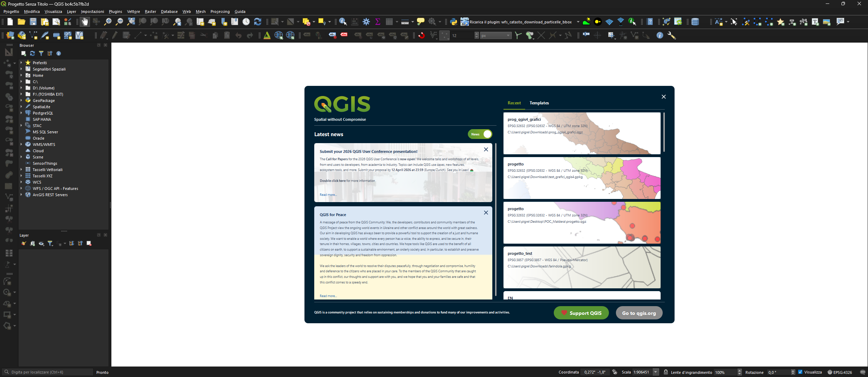Open the Statistical Summary sigma icon
Viewport: 868px width, 377px height.
377,22
